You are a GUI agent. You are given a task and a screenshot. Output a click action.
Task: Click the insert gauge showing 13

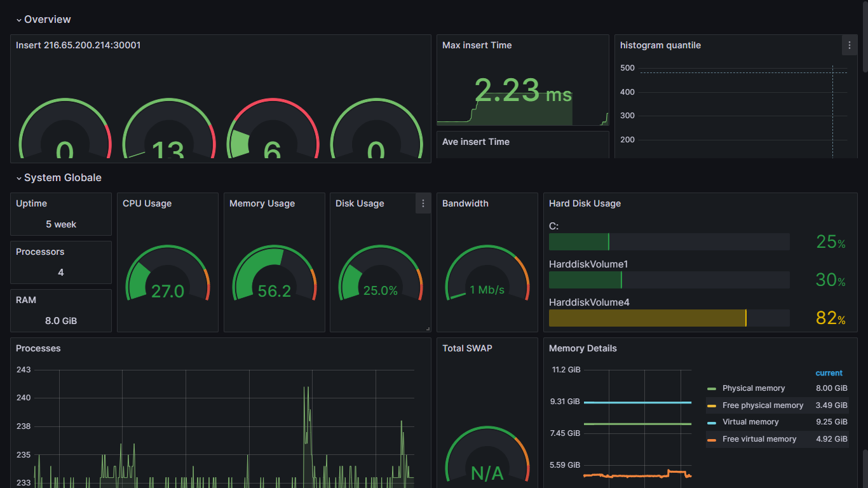[168, 129]
